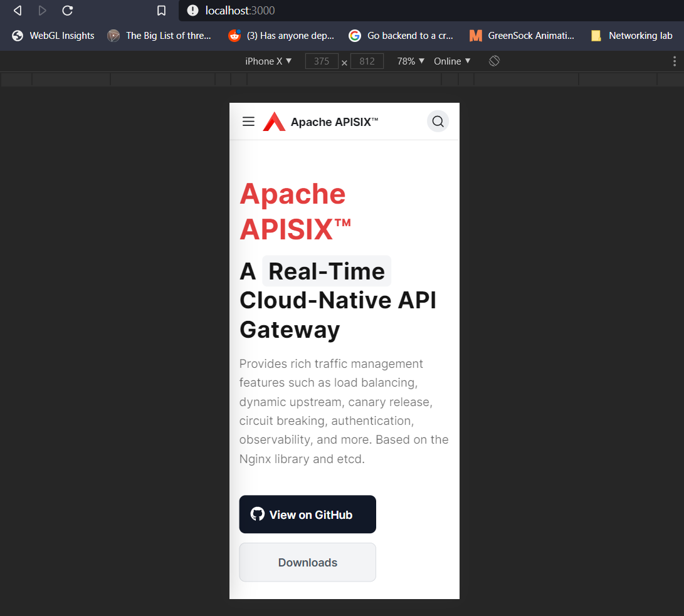Open the Reddit 'Has anyone dep...' bookmark
This screenshot has width=684, height=616.
[x=281, y=36]
